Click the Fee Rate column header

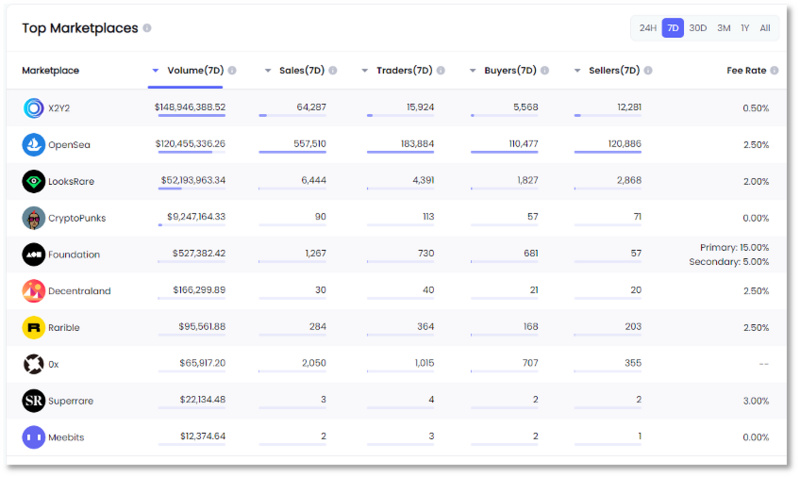click(746, 70)
